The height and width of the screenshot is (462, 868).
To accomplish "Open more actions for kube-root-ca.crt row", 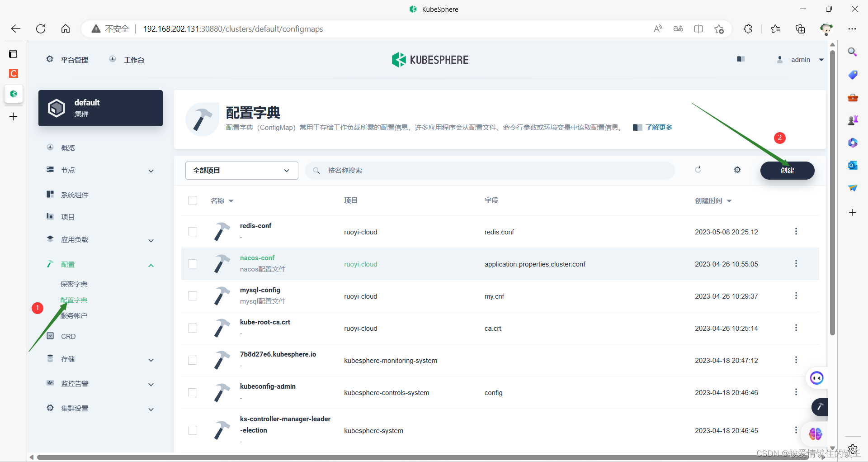I will 796,328.
